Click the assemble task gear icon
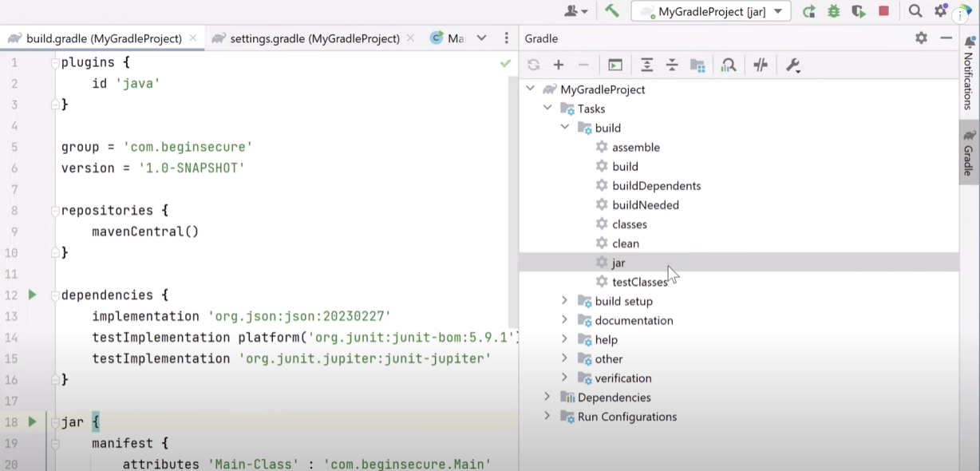Screen dimensions: 980x471 point(602,147)
